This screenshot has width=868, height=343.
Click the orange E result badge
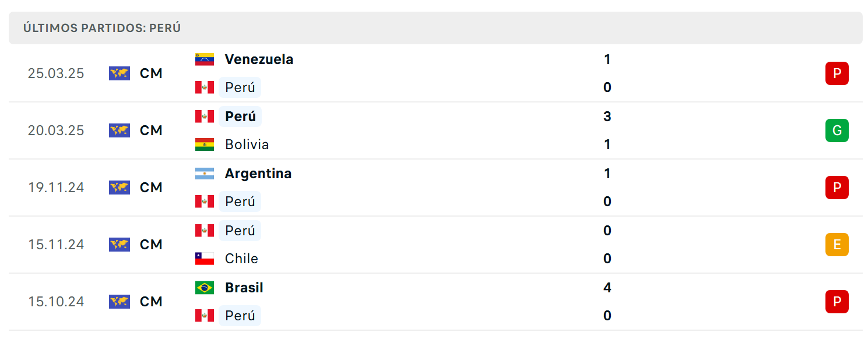[x=837, y=245]
